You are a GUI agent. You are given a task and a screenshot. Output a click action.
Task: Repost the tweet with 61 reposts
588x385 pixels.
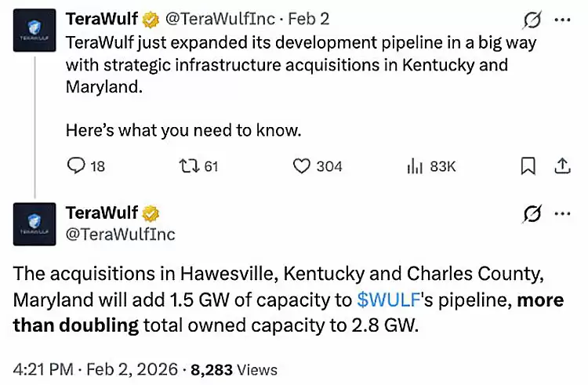point(189,165)
